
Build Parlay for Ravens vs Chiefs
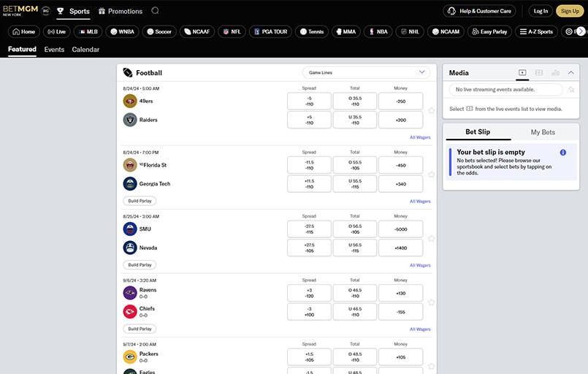click(x=140, y=329)
